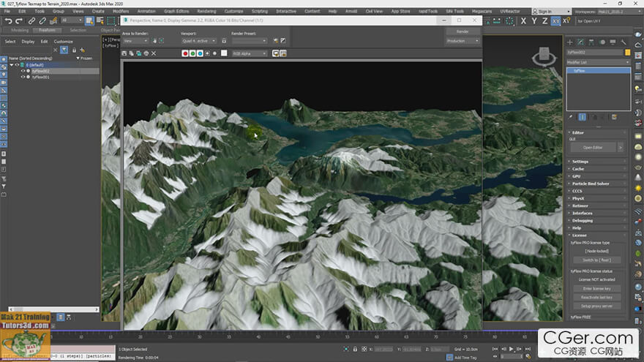Open the Viewport dropdown showing Quad 4
The image size is (644, 362).
(x=199, y=41)
